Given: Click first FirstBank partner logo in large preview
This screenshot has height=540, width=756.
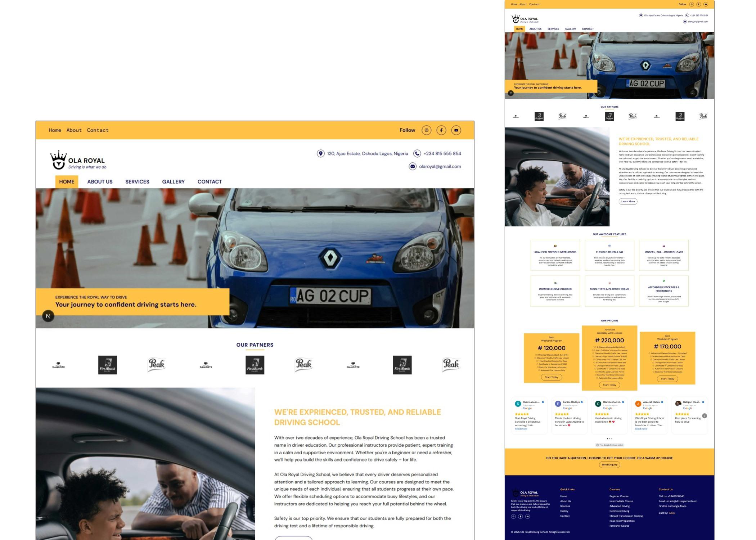Looking at the screenshot, I should (x=108, y=365).
